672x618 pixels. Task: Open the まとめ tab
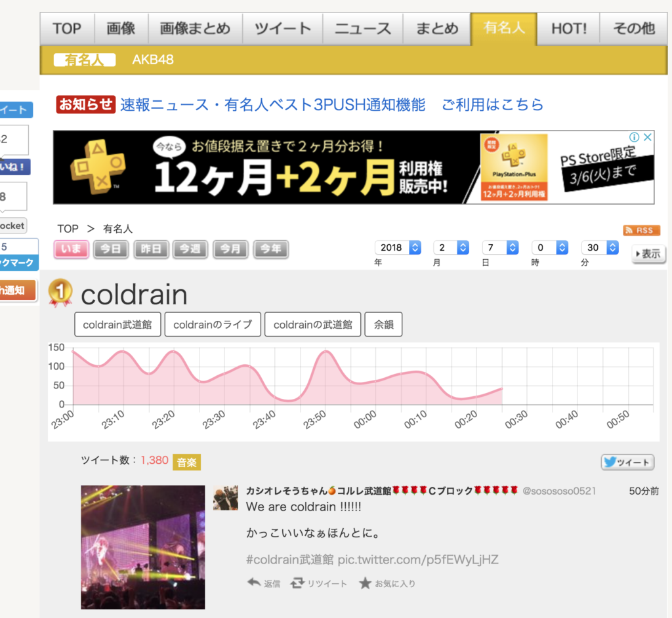tap(436, 29)
